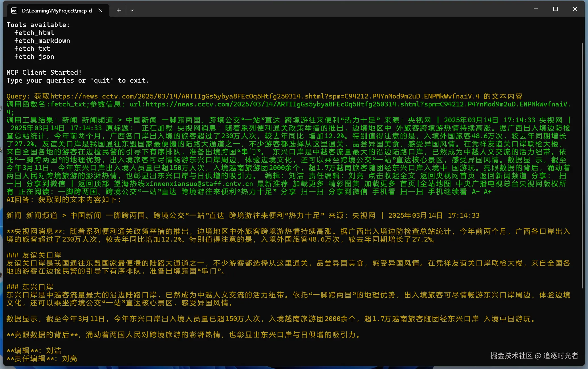Click the 掘金技术社区 watermark text
This screenshot has width=588, height=369.
pos(511,356)
